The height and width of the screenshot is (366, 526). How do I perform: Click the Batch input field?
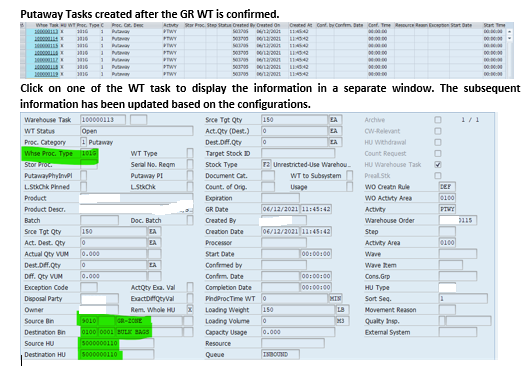[x=100, y=220]
